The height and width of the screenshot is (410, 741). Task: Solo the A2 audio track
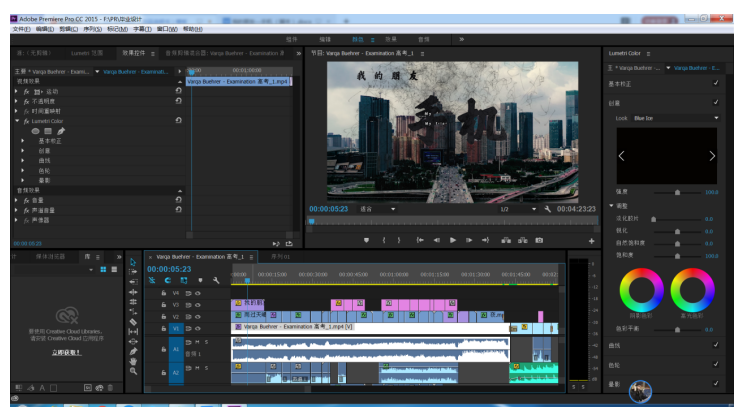click(x=207, y=368)
